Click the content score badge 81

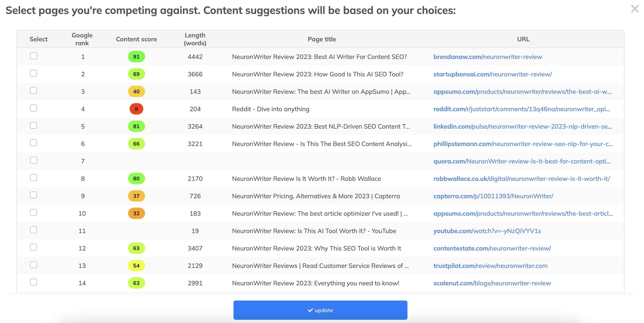[x=137, y=126]
